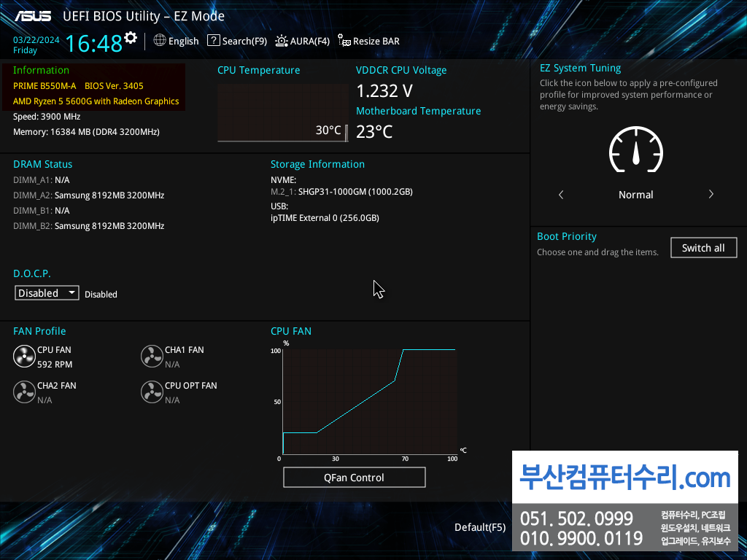Switch tuning profile with right arrow
Image resolution: width=747 pixels, height=560 pixels.
[711, 194]
